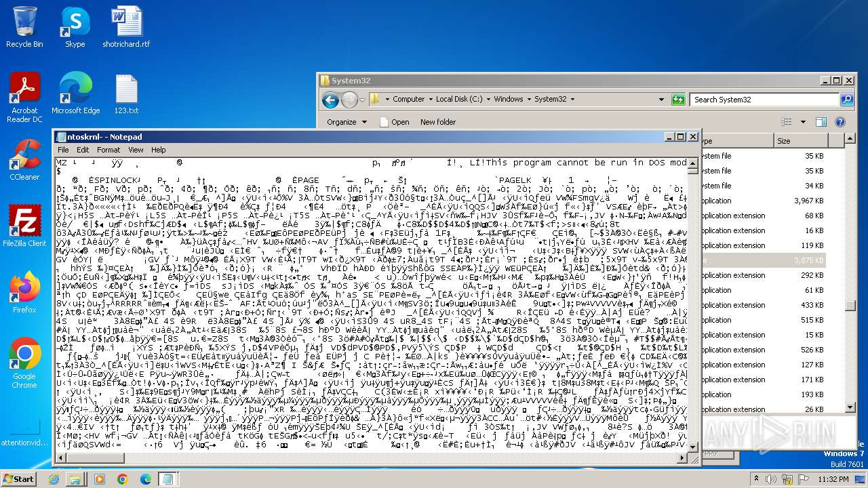This screenshot has height=488, width=868.
Task: Expand the view options dropdown arrow
Action: coord(803,122)
